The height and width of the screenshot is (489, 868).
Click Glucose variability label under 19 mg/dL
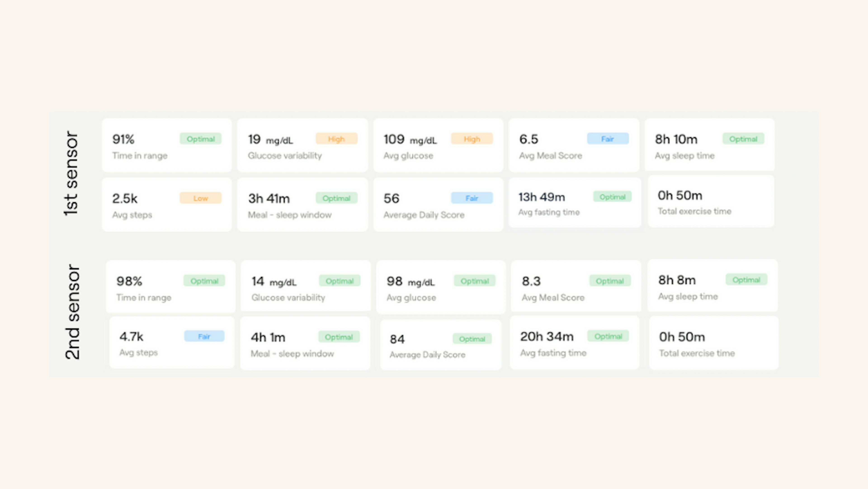tap(285, 156)
